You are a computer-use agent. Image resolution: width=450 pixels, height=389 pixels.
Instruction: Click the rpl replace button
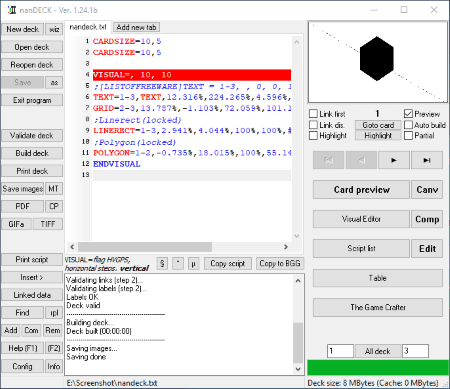[54, 313]
